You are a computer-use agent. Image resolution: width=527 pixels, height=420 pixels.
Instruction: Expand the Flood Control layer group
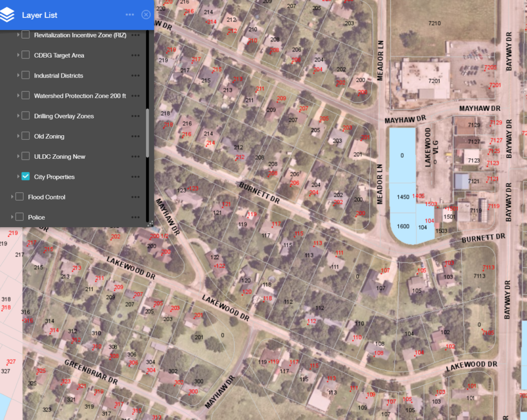tap(12, 197)
